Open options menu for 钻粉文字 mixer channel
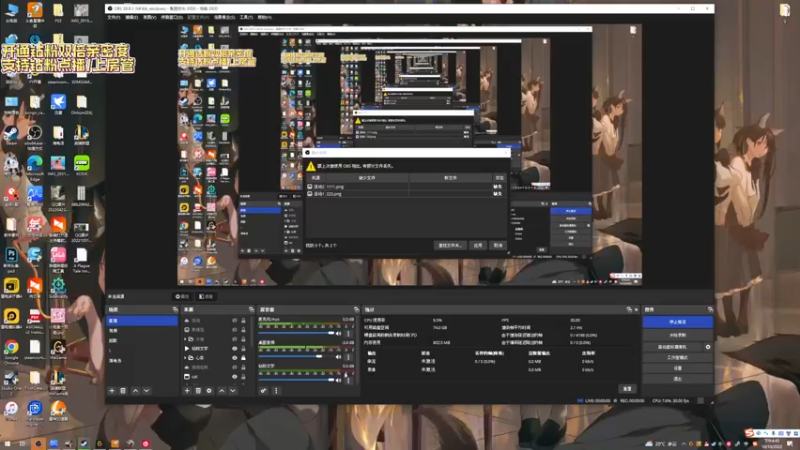Screen dimensions: 800x450 (349, 380)
